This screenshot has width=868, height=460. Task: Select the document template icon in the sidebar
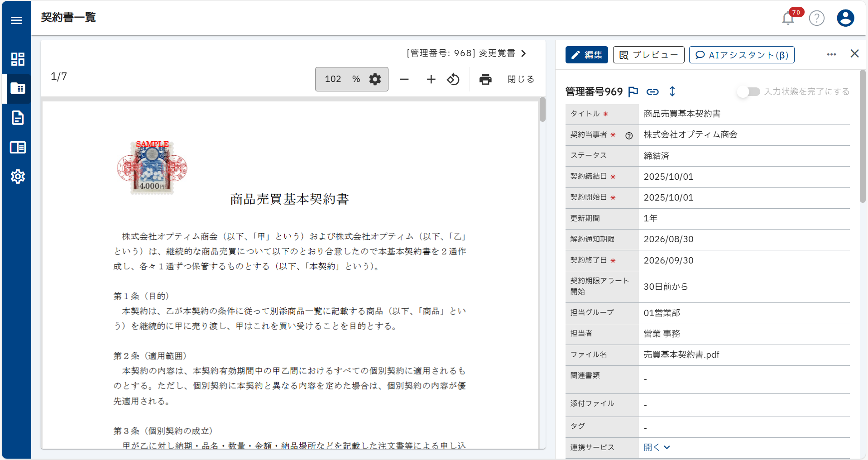(18, 118)
